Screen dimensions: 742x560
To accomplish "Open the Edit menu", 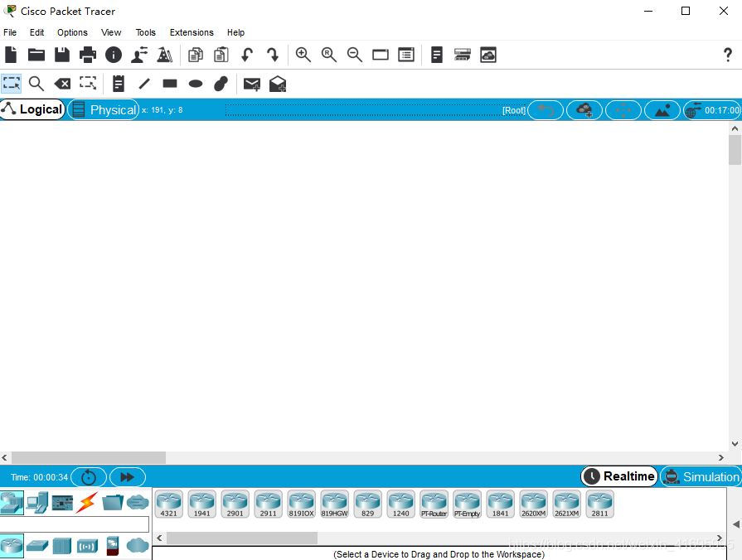I will point(37,32).
